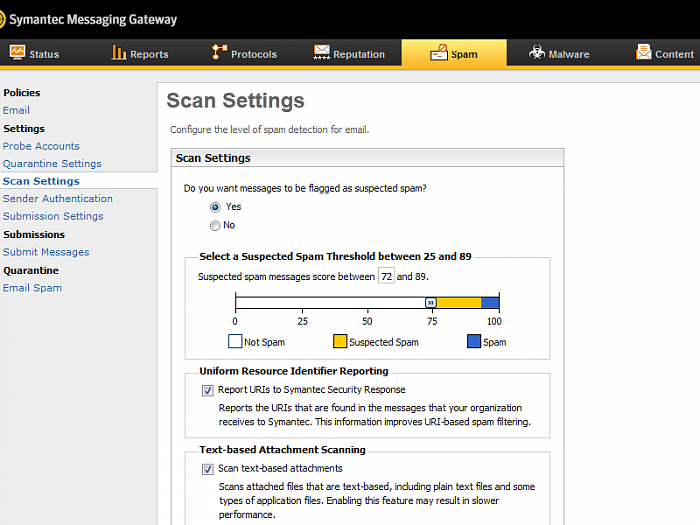Click the Reputation envelope icon
Viewport: 700px width, 525px height.
(x=322, y=53)
